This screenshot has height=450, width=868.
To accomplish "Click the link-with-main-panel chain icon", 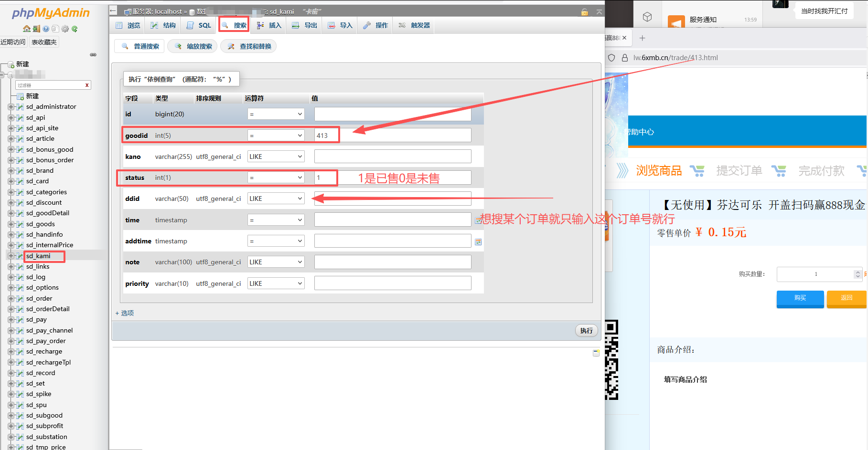I will click(93, 55).
